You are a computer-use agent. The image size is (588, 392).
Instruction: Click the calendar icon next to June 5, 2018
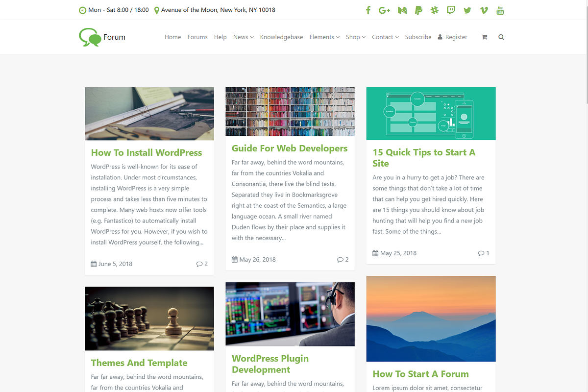click(x=94, y=264)
